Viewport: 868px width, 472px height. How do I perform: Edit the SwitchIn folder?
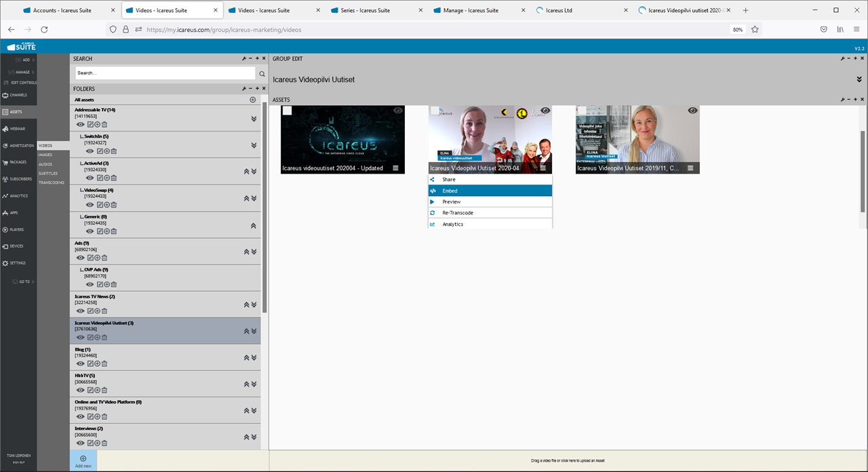click(x=99, y=151)
